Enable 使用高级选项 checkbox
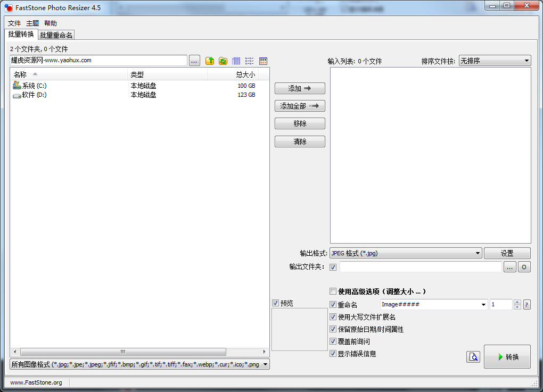Screen dimensions: 543x392 pos(333,291)
